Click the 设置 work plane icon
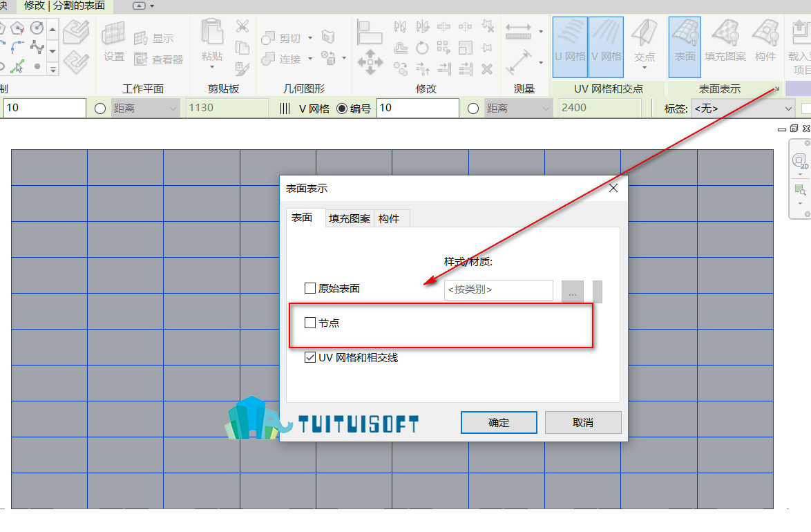Image resolution: width=811 pixels, height=532 pixels. click(x=113, y=41)
